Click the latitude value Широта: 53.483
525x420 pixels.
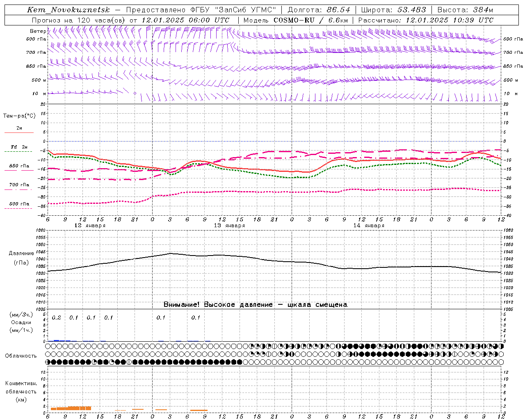coord(394,10)
